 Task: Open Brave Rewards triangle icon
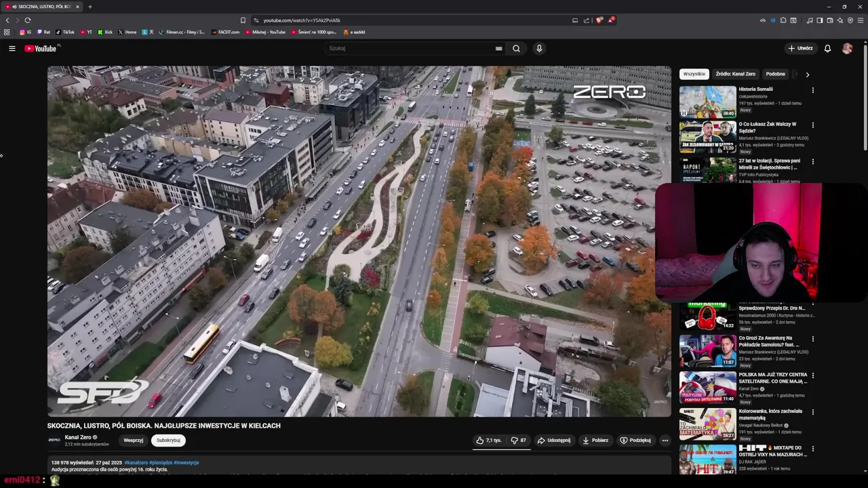tap(610, 20)
